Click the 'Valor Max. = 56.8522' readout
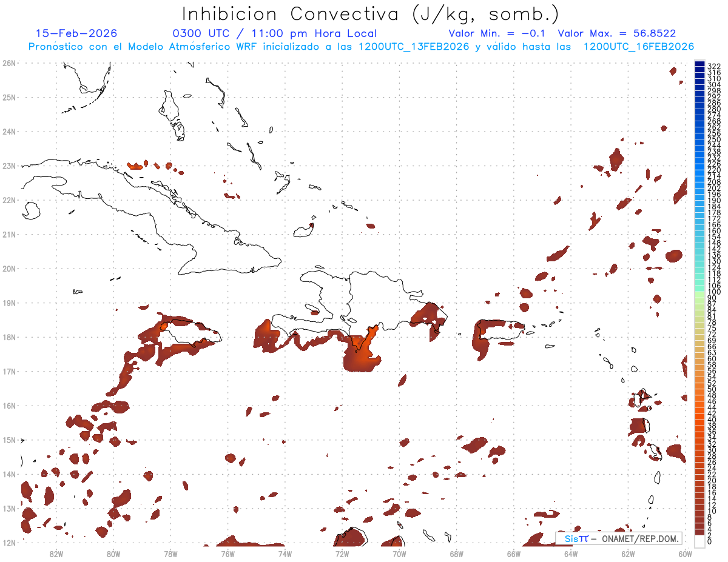Viewport: 728px width, 562px height. (617, 34)
